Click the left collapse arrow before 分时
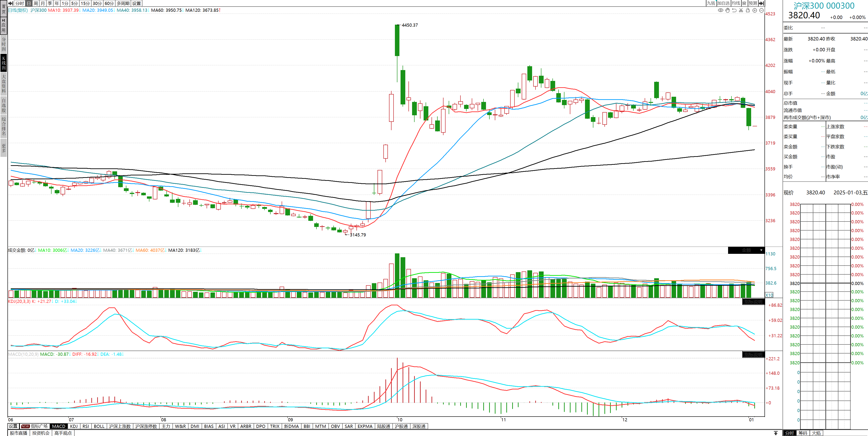Image resolution: width=868 pixels, height=436 pixels. coord(11,3)
